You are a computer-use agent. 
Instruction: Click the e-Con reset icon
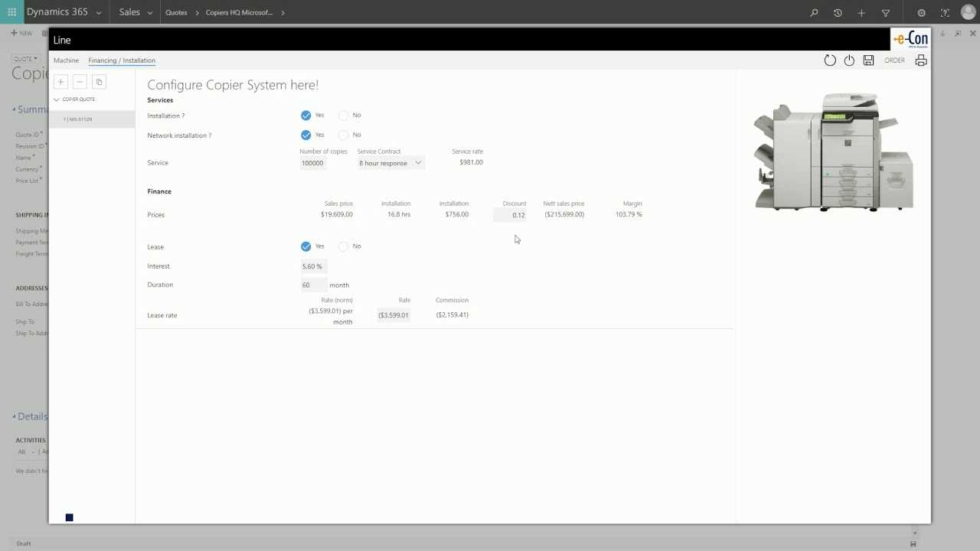(x=830, y=60)
